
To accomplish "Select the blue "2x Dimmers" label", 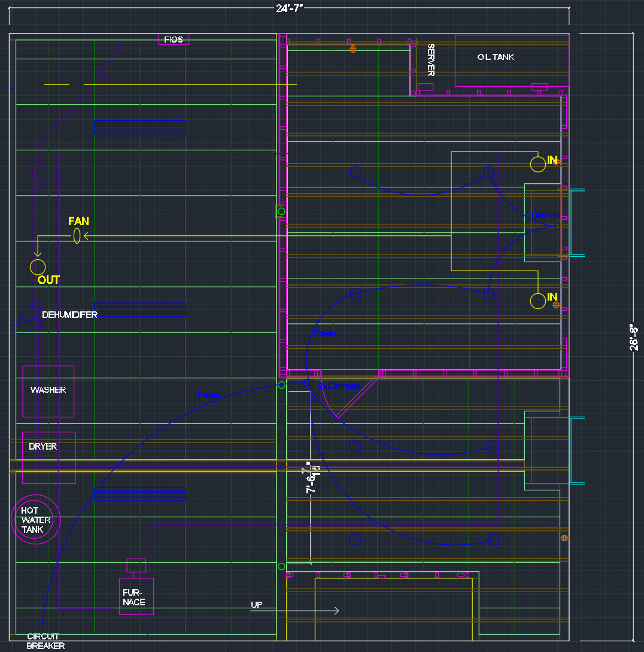I will tap(339, 386).
